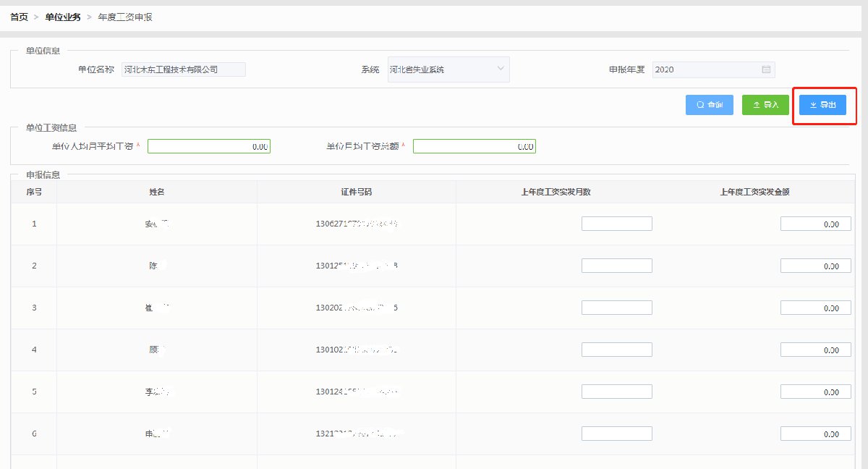Screen dimensions: 868x469
Task: Click row 1 上年度工资实发月数 input
Action: [x=616, y=224]
